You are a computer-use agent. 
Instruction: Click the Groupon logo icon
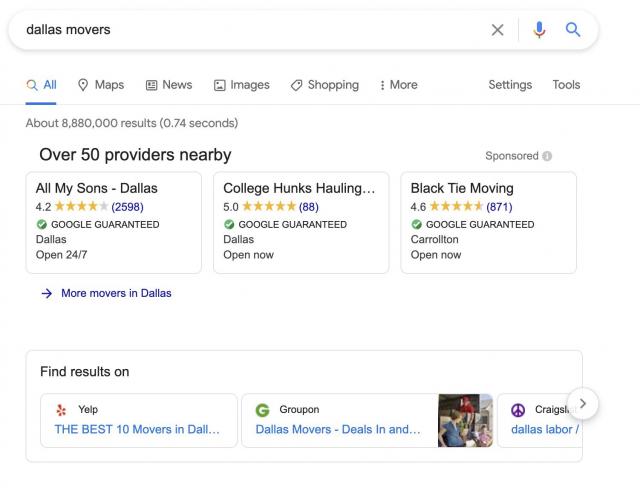(x=262, y=410)
